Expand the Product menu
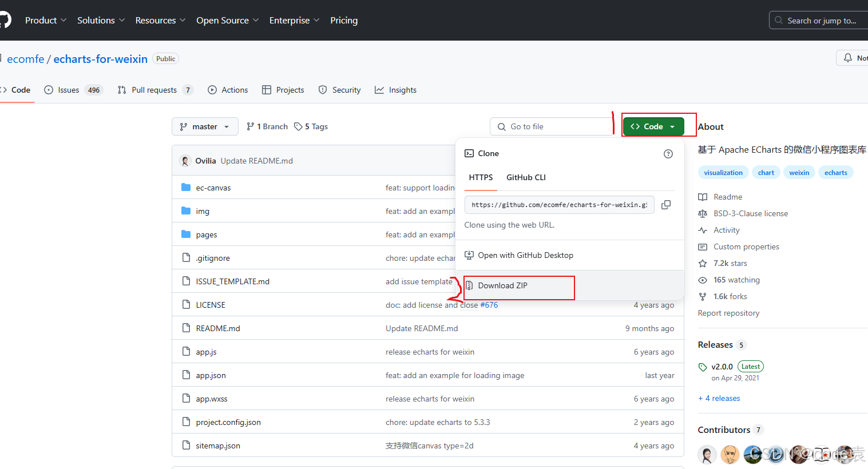 [x=46, y=20]
